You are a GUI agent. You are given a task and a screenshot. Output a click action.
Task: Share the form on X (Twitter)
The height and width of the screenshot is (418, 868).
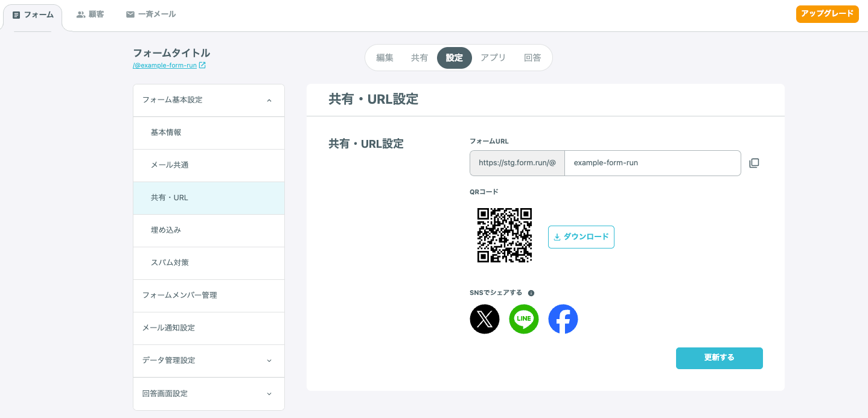pos(485,319)
